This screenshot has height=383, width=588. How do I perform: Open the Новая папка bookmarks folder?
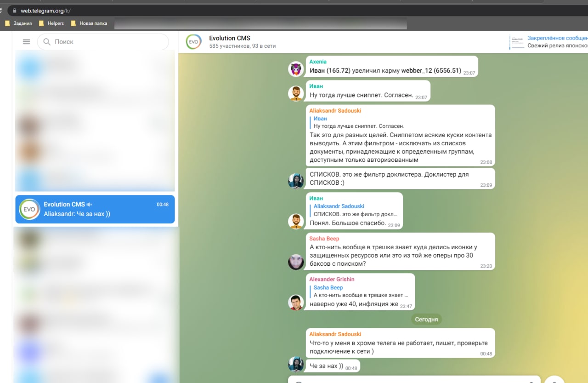90,23
